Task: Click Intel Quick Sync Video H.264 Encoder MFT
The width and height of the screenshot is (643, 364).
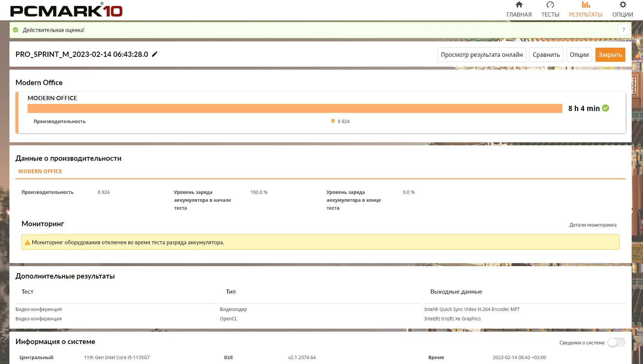Action: [x=472, y=309]
